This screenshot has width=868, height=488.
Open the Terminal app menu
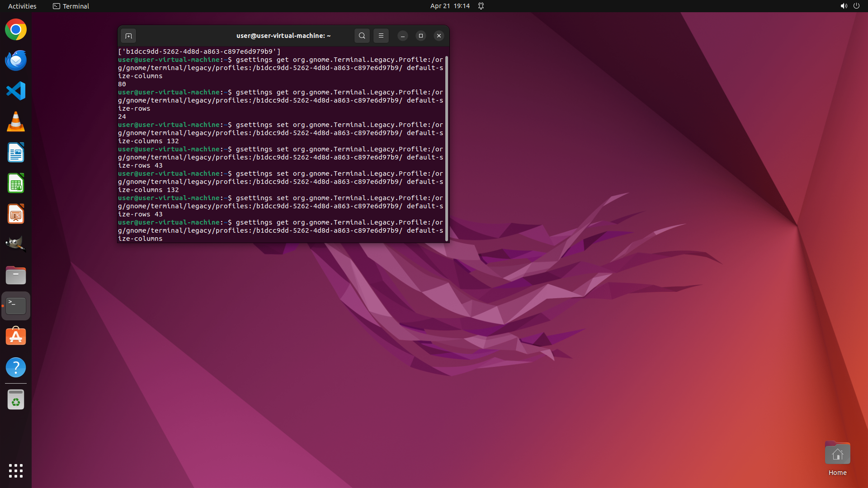71,6
